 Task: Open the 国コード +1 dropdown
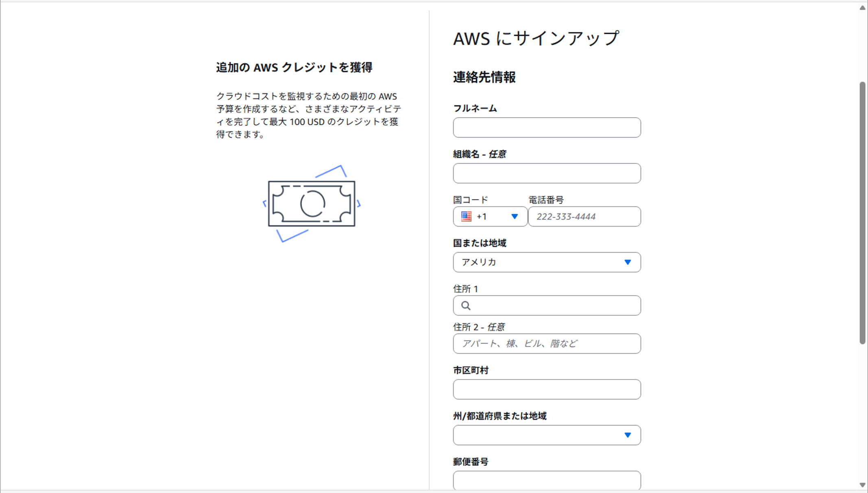[x=490, y=216]
